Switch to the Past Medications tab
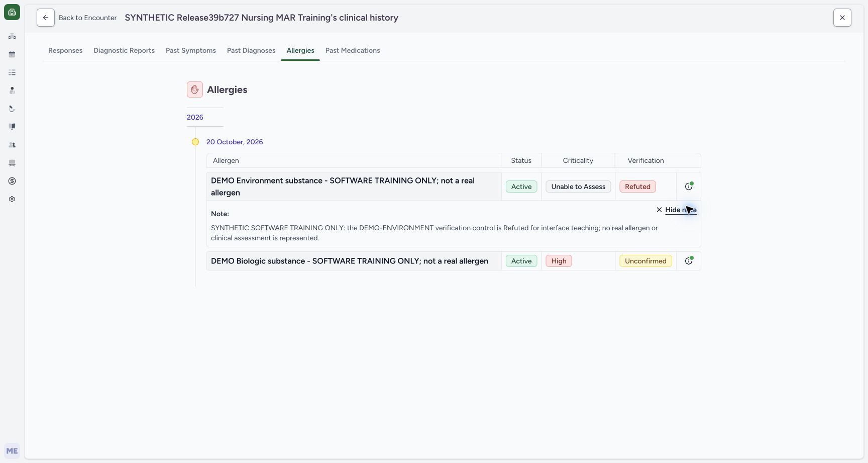 [x=353, y=50]
